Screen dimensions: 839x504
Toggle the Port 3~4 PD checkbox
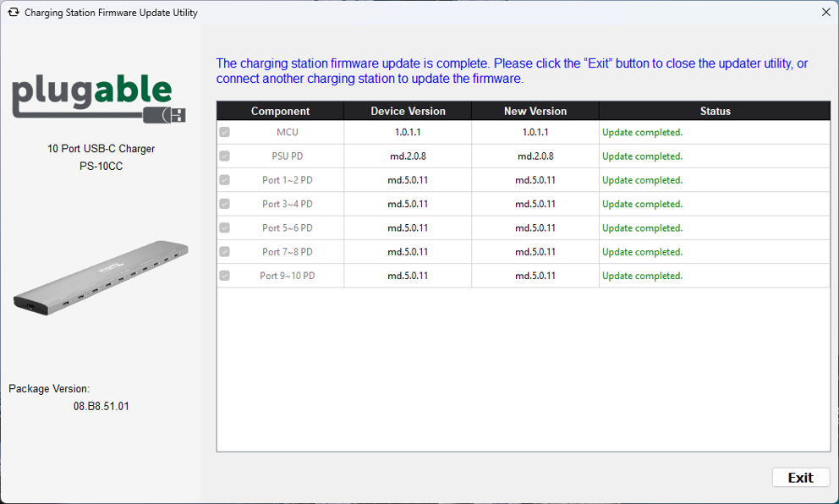(x=224, y=204)
